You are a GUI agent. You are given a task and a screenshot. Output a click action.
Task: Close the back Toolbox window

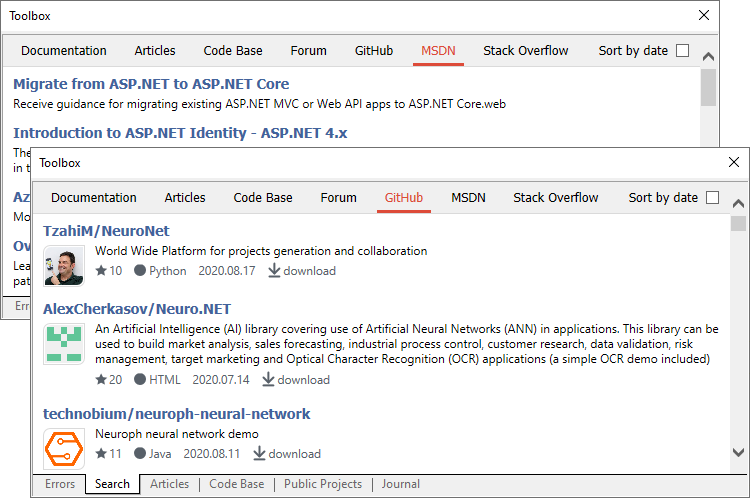[x=704, y=15]
